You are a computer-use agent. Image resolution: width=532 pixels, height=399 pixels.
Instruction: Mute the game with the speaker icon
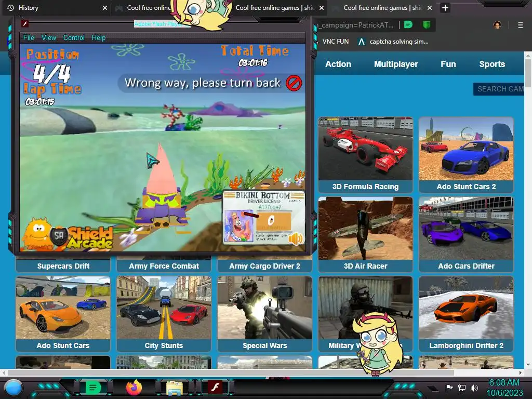(296, 238)
